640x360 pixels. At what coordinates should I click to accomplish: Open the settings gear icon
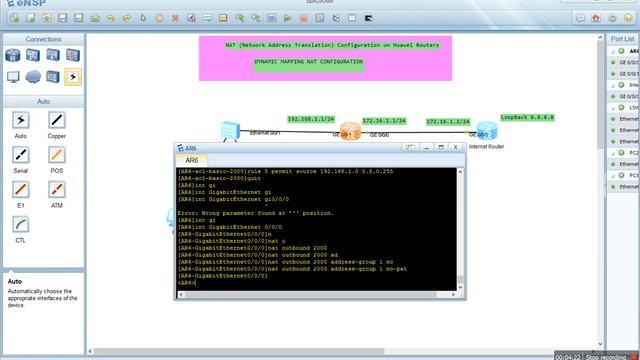[x=612, y=18]
